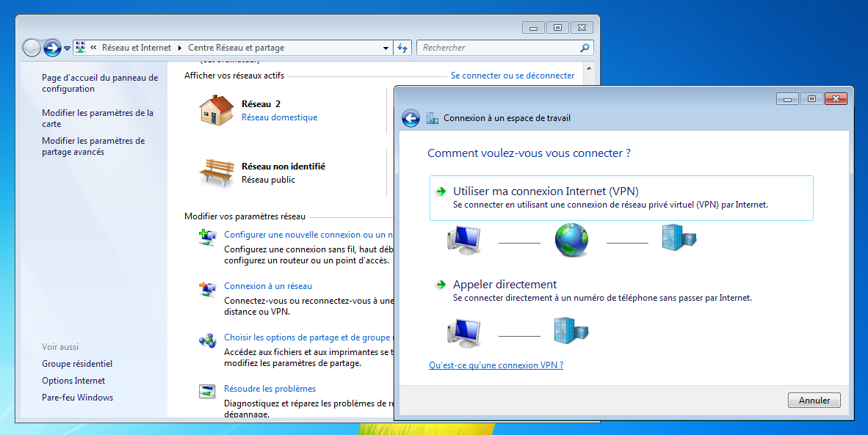Open Modifier les paramètres de partage avancés

click(x=93, y=147)
